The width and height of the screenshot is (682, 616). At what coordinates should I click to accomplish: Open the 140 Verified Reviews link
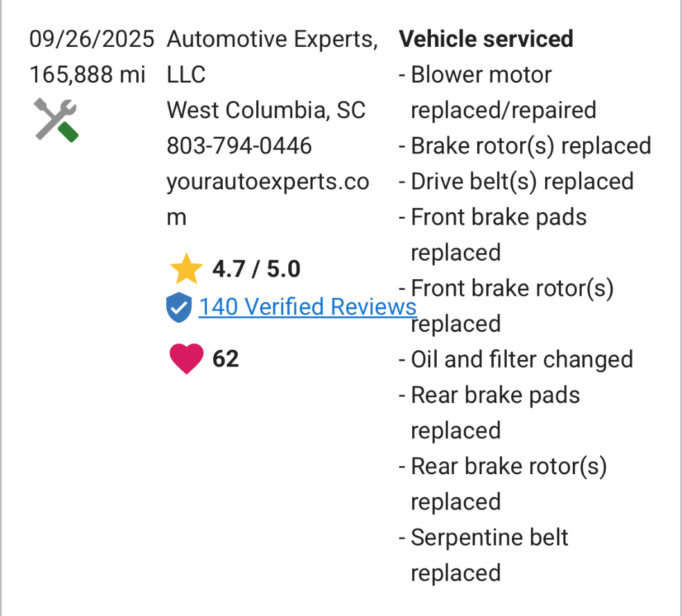tap(307, 307)
